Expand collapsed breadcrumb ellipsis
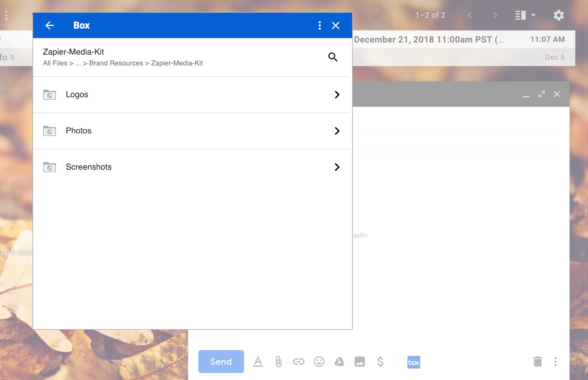This screenshot has height=380, width=588. click(x=78, y=63)
